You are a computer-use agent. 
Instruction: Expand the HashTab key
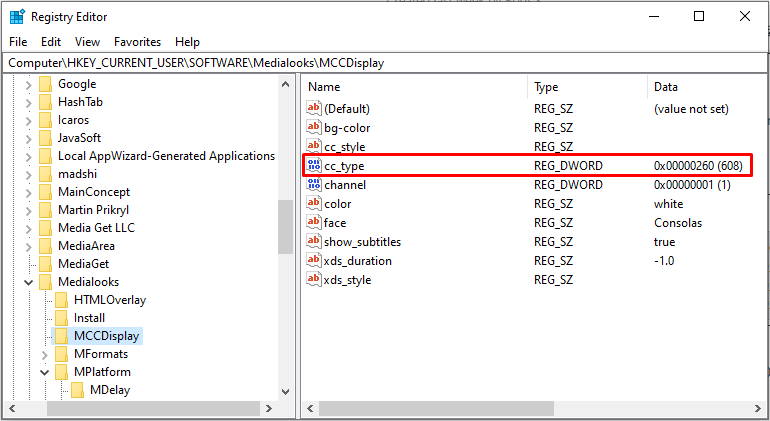pyautogui.click(x=28, y=103)
